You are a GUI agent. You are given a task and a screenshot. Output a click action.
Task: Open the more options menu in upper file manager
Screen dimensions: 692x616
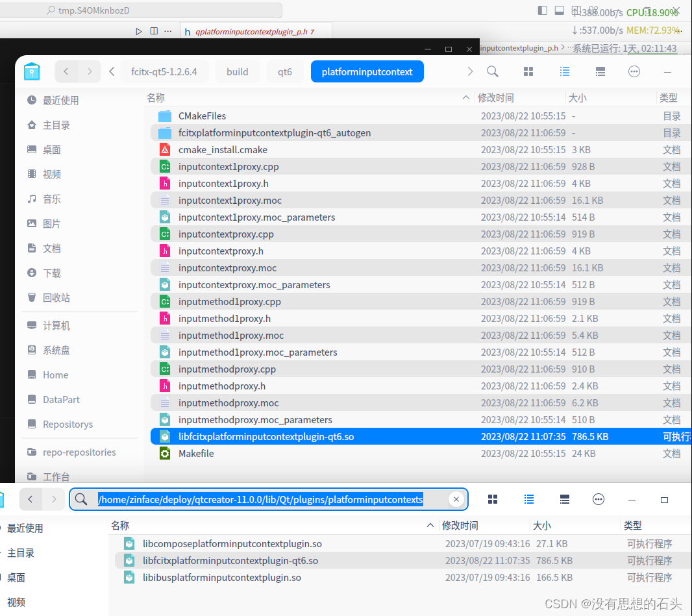tap(634, 71)
